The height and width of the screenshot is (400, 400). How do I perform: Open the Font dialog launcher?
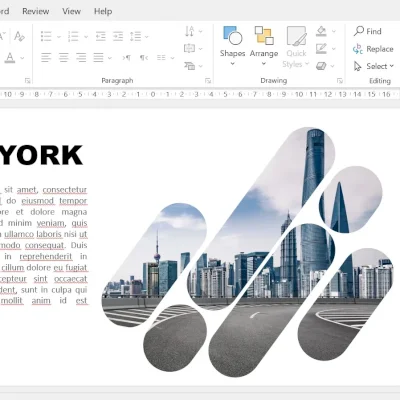tap(27, 81)
